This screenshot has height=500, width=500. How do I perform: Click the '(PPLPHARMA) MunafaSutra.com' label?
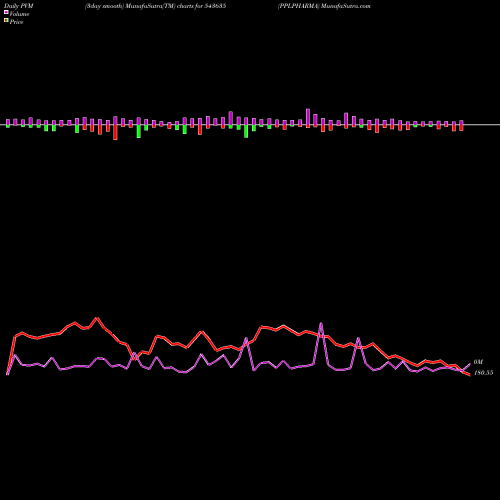click(x=324, y=6)
